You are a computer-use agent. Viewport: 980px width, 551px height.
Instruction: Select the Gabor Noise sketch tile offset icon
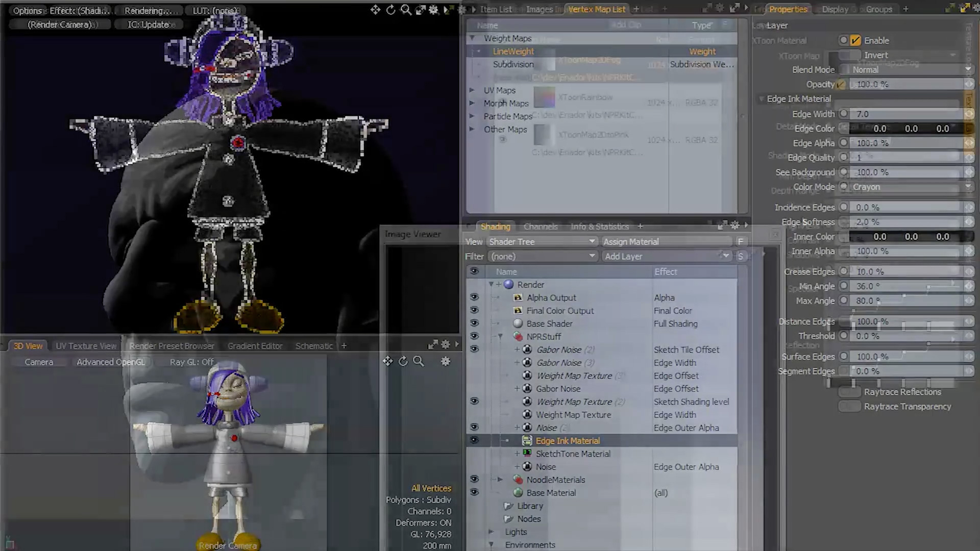pyautogui.click(x=528, y=349)
